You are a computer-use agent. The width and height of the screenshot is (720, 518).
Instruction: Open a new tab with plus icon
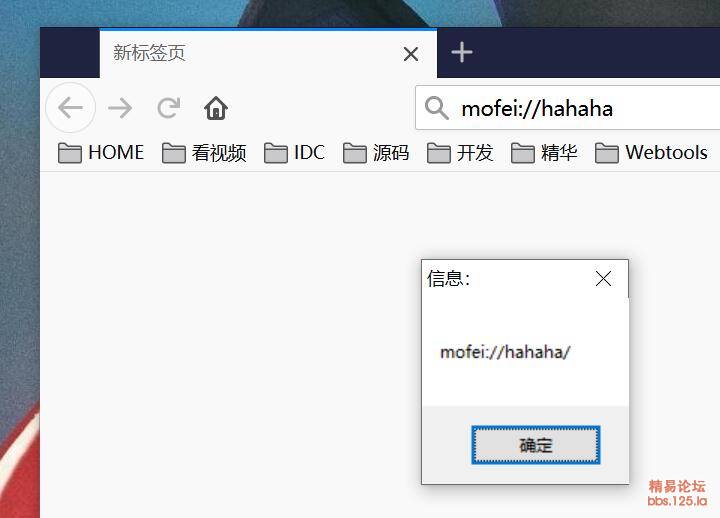[461, 52]
